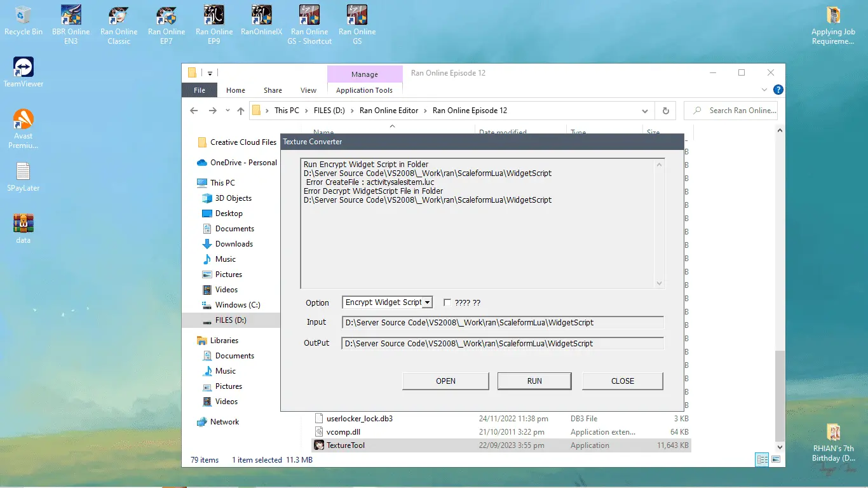Launch BBR Online EN3 shortcut
Image resolution: width=868 pixels, height=488 pixels.
pyautogui.click(x=71, y=25)
